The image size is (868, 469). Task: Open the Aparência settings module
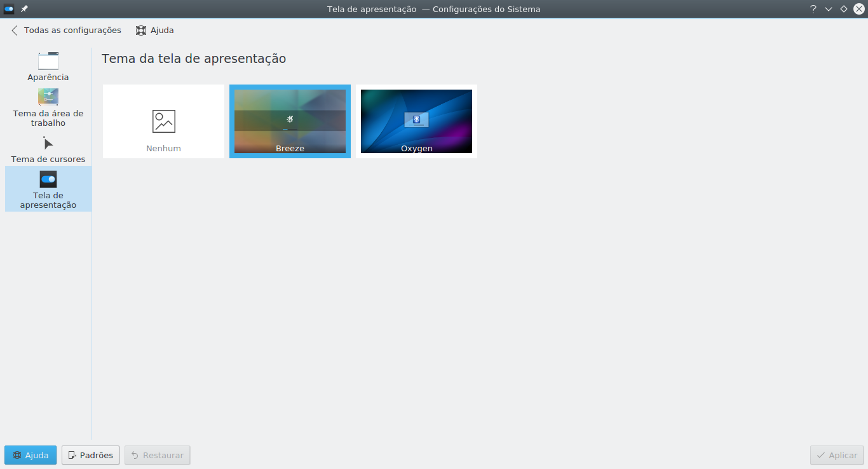[x=48, y=67]
